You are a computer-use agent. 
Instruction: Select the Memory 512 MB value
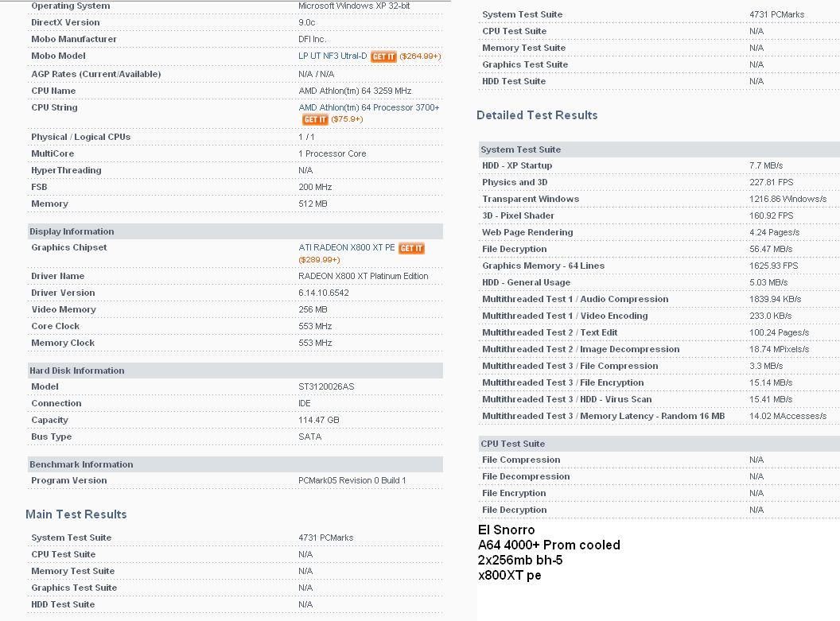(x=313, y=204)
